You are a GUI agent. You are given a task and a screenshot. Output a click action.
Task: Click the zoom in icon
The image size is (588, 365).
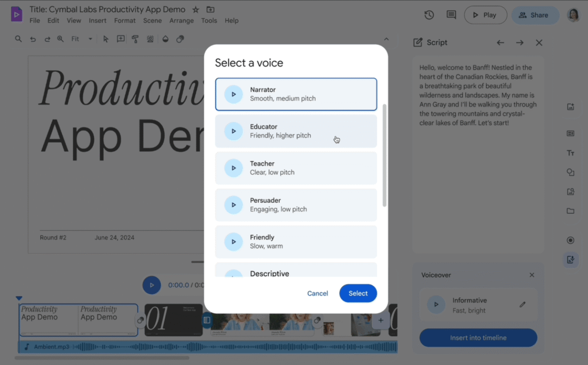coord(60,39)
